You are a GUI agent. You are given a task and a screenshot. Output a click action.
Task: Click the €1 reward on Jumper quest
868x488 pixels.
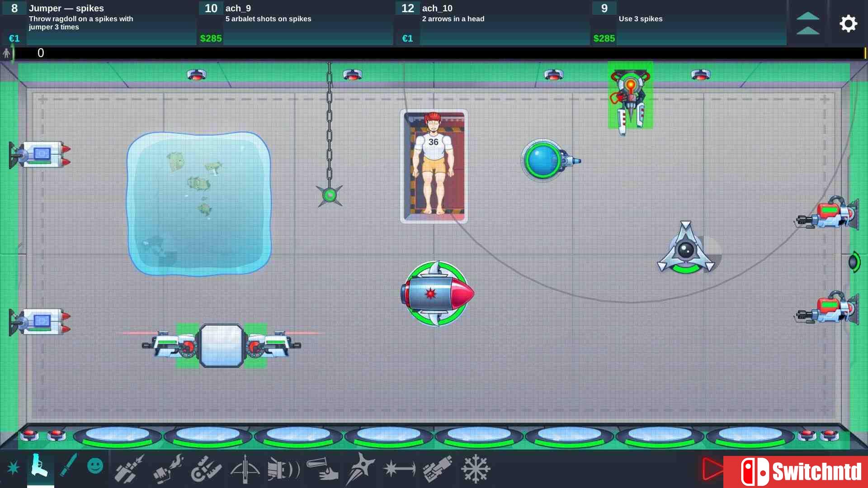click(14, 38)
